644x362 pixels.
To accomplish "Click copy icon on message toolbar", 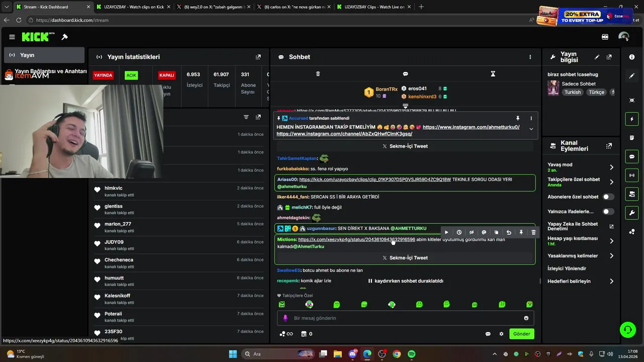I will 496,232.
